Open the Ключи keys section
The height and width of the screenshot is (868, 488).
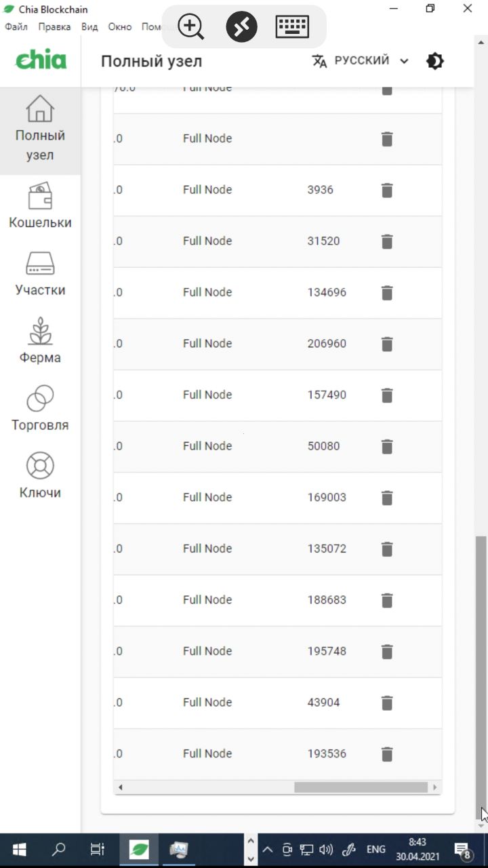click(x=40, y=477)
